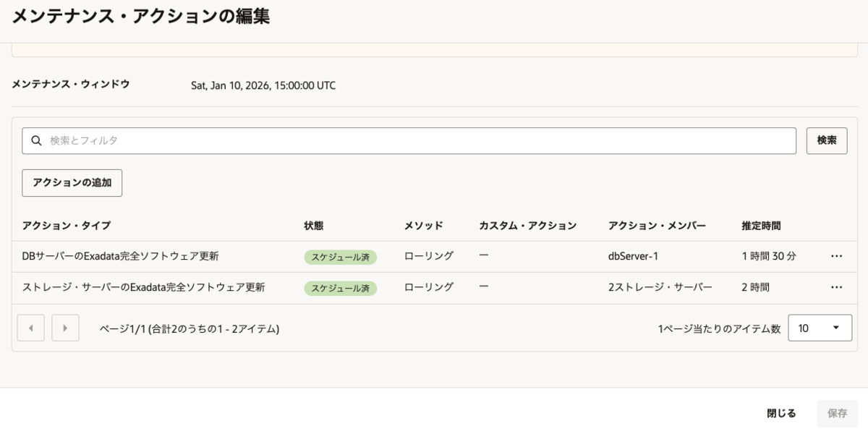
Task: Click スケジュール済 badge in first row
Action: tap(341, 257)
